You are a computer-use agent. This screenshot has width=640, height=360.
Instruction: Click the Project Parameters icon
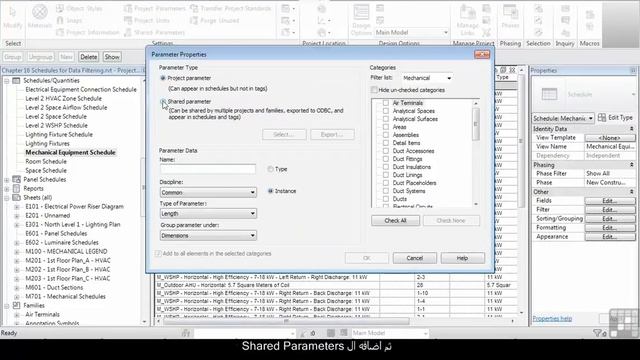pyautogui.click(x=128, y=8)
